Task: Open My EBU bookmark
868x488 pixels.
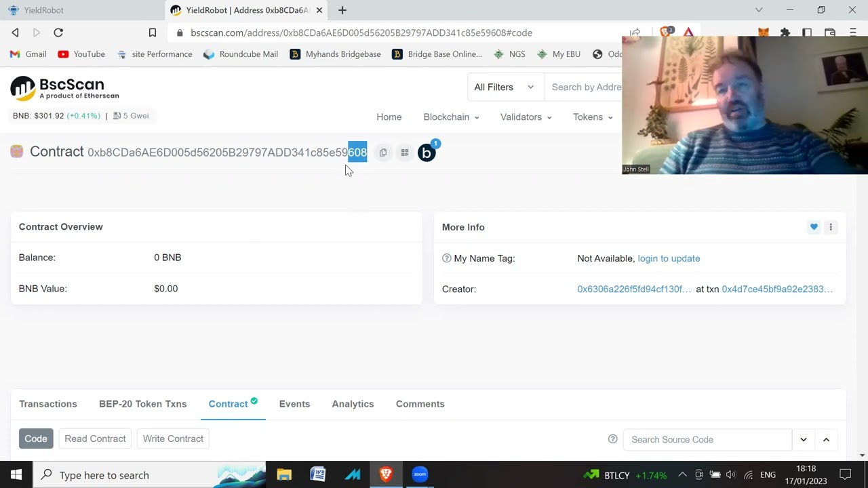Action: 559,54
